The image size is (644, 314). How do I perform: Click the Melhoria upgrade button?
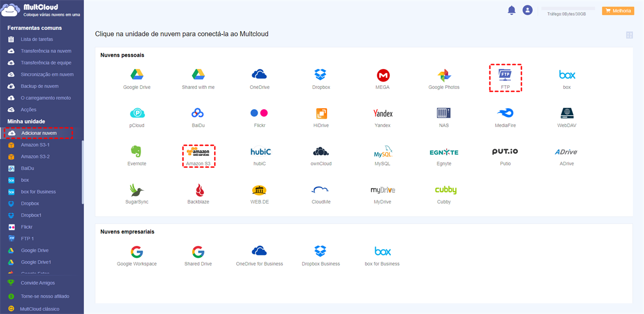(x=618, y=11)
